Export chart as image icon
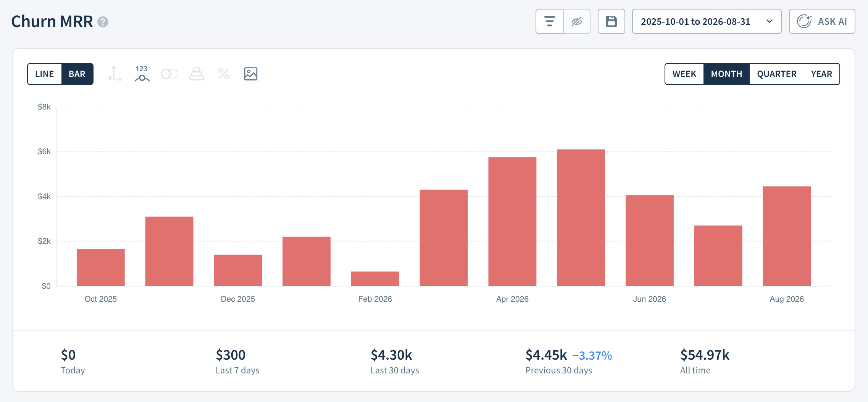The height and width of the screenshot is (402, 868). (x=251, y=74)
